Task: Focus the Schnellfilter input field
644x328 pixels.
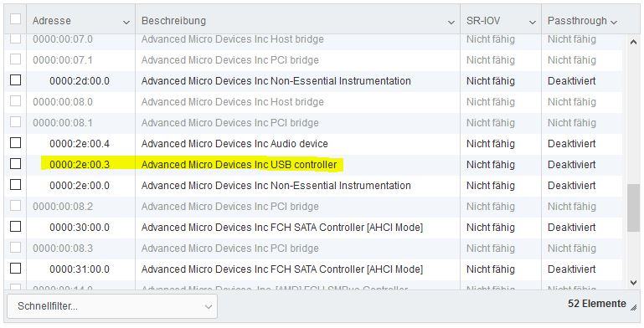Action: tap(112, 306)
